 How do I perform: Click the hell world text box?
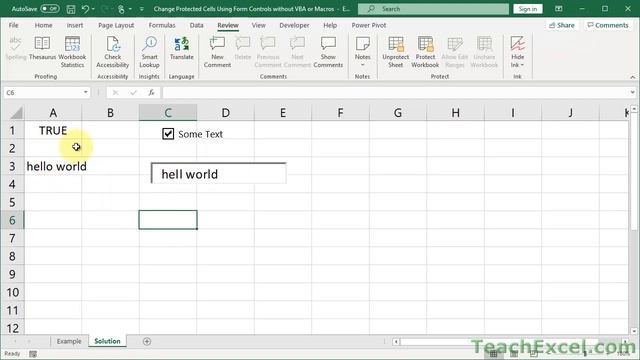(218, 173)
